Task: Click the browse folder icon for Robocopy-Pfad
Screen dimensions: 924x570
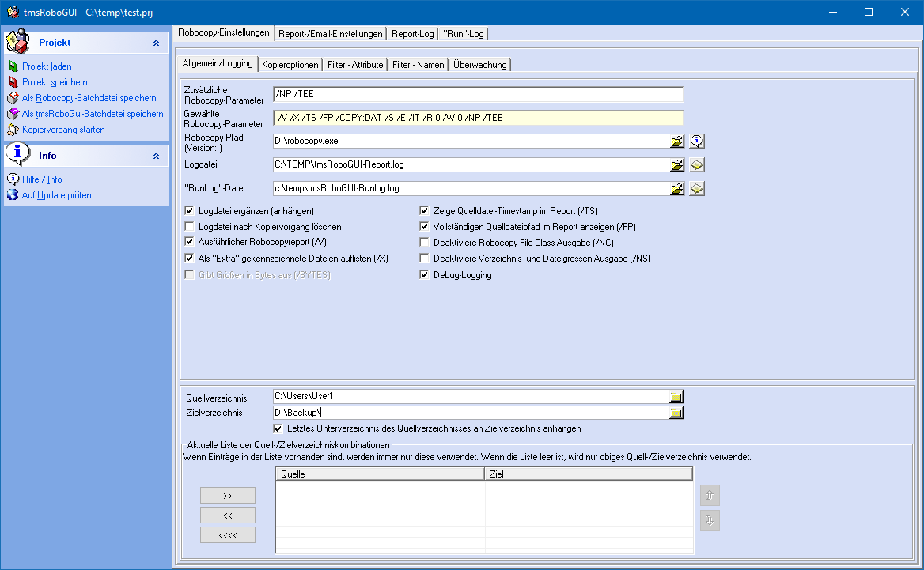Action: pos(677,142)
